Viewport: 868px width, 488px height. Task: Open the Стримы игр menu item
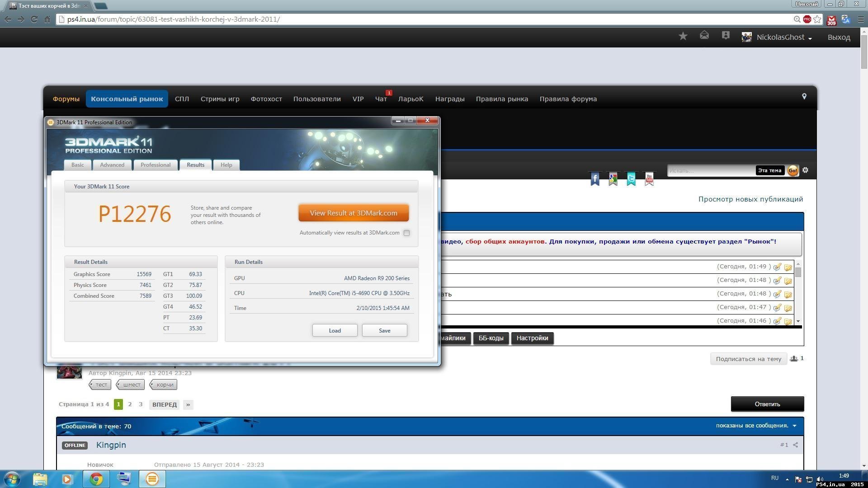(x=220, y=99)
